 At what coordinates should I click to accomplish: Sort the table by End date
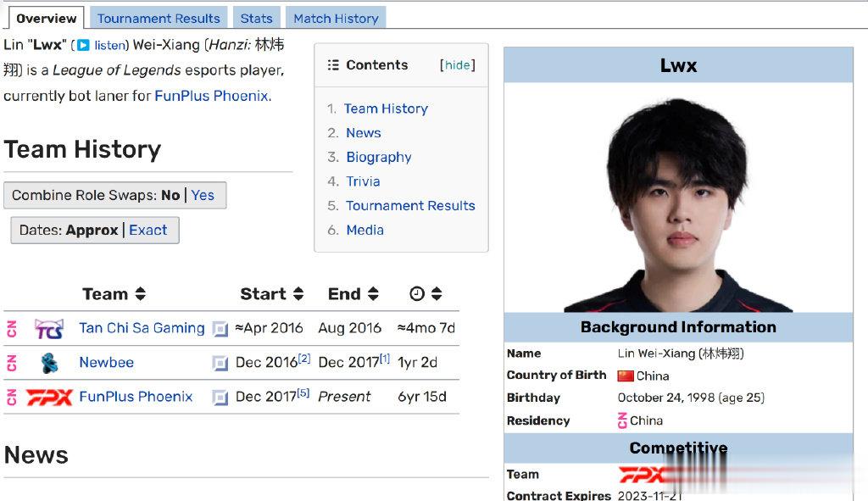[373, 294]
